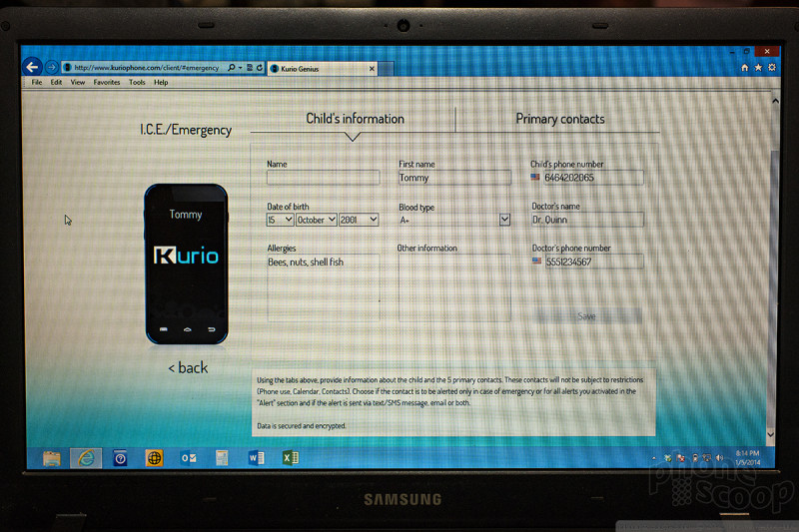Select the Kurio Genius browser tab
The height and width of the screenshot is (532, 799).
pyautogui.click(x=322, y=68)
